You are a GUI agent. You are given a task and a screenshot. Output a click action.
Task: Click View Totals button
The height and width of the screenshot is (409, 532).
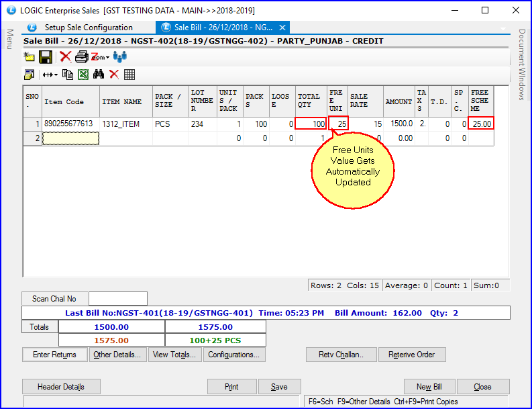tap(174, 355)
